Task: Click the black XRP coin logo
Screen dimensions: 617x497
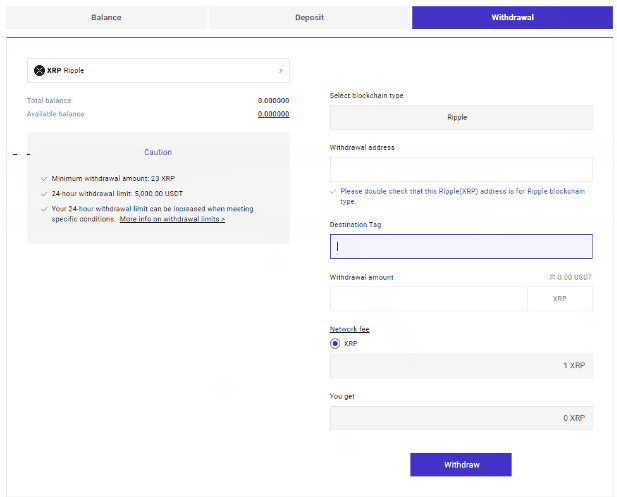Action: pyautogui.click(x=39, y=70)
